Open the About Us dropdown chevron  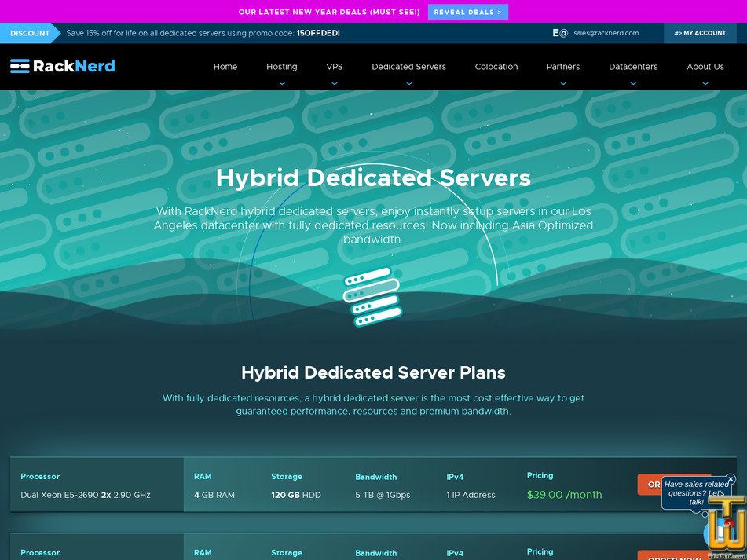705,82
